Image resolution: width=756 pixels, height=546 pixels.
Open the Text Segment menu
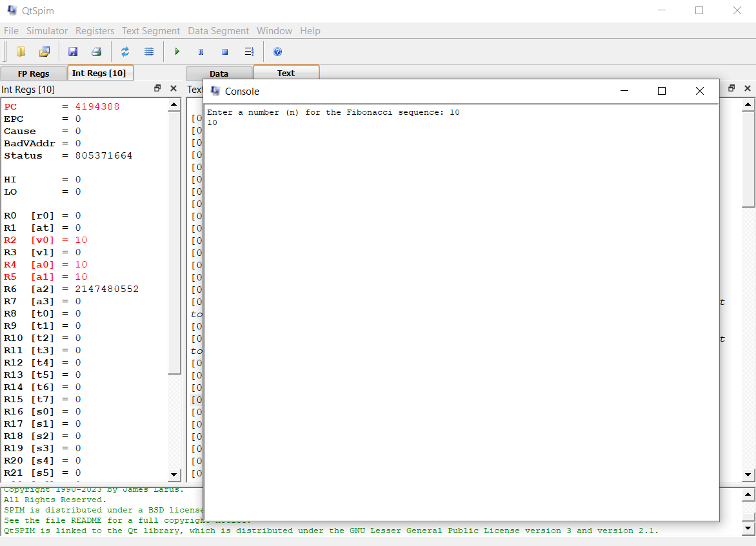[x=150, y=31]
